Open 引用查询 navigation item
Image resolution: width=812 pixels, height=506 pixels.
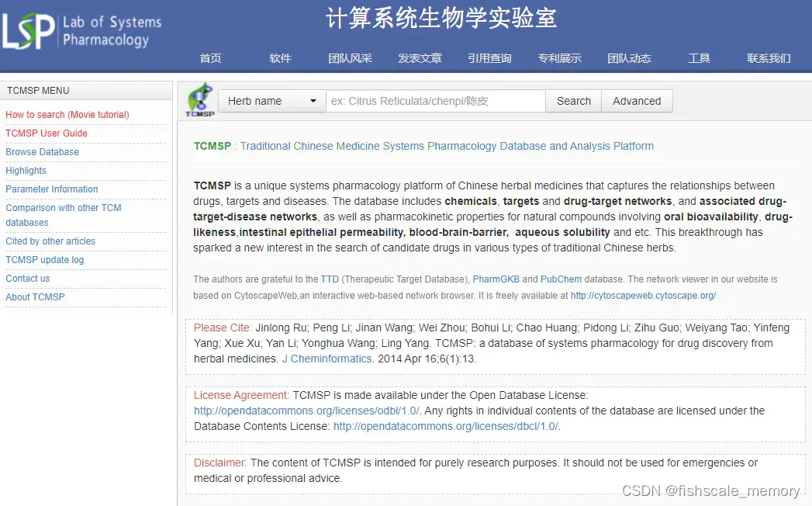(489, 58)
